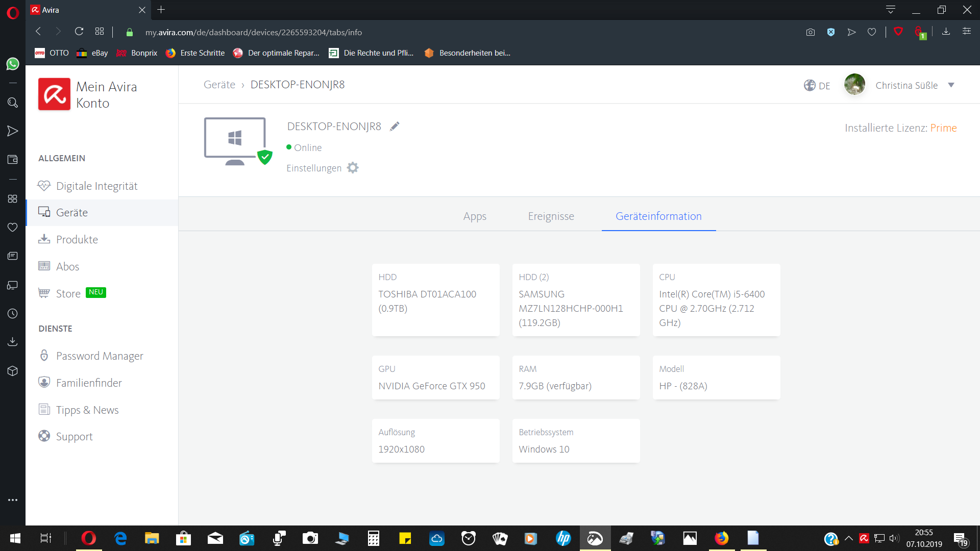
Task: Click the Prime license link
Action: tap(943, 128)
